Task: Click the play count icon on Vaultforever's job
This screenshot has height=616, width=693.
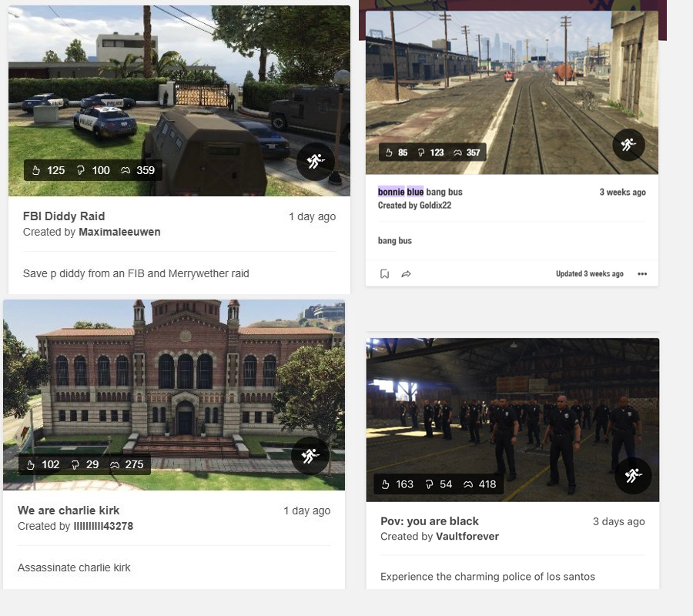Action: coord(467,484)
